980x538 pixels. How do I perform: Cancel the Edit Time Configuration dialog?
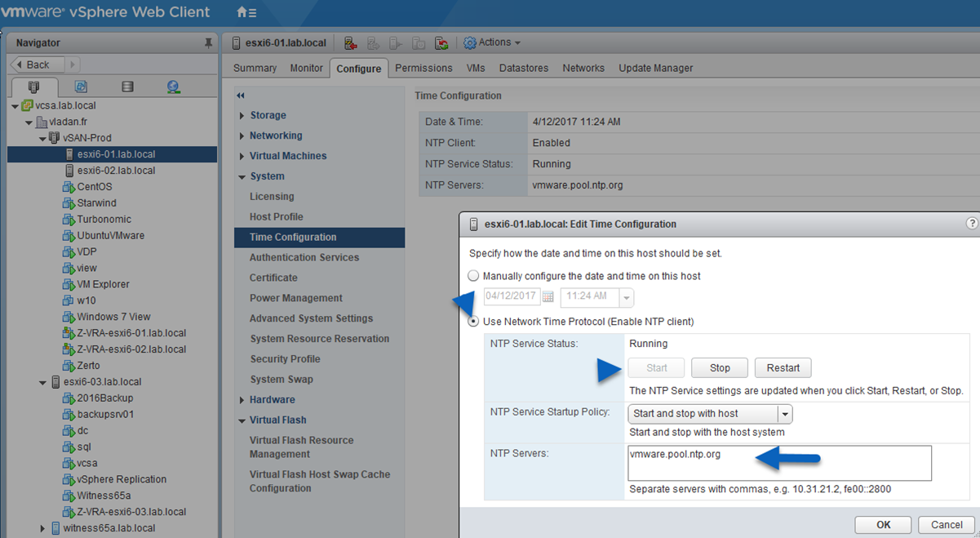[947, 525]
